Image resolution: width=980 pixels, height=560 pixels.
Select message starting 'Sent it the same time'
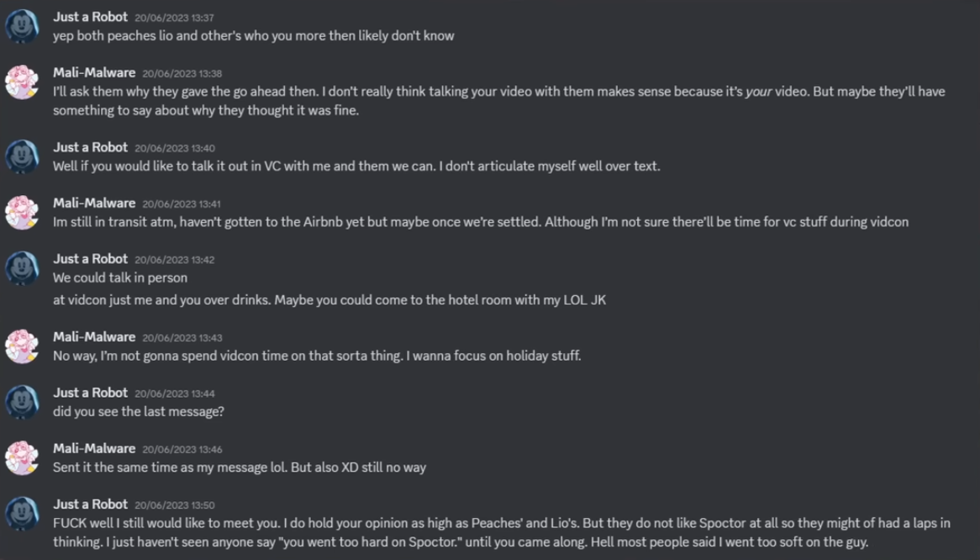tap(240, 467)
